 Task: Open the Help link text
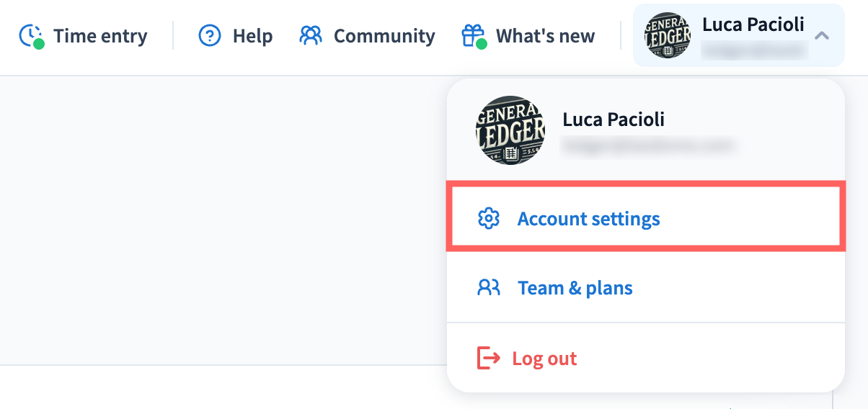point(252,36)
